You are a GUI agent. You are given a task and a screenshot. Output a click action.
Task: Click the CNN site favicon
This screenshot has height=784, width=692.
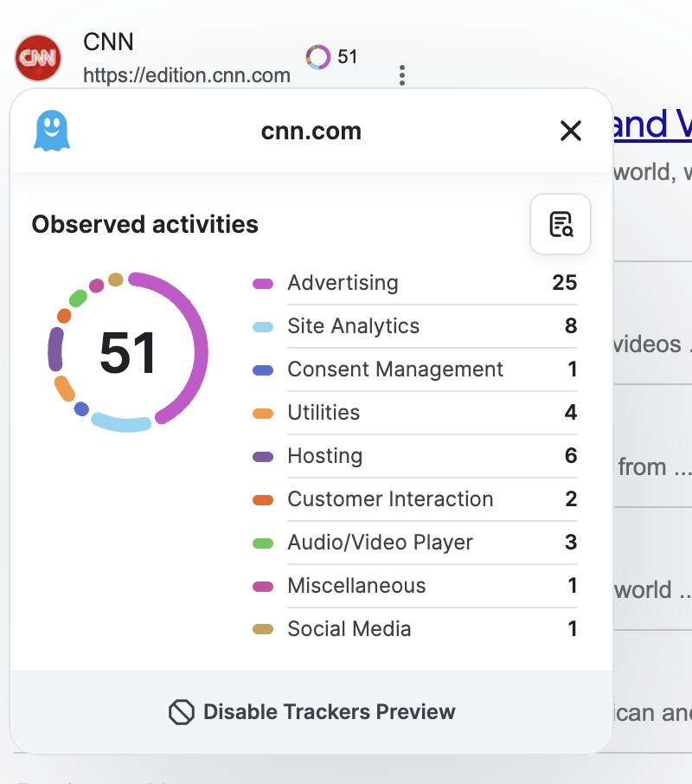pyautogui.click(x=38, y=58)
